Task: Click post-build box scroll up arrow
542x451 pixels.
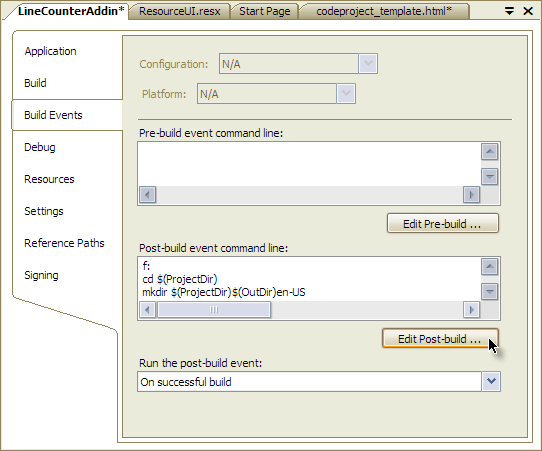Action: (489, 266)
